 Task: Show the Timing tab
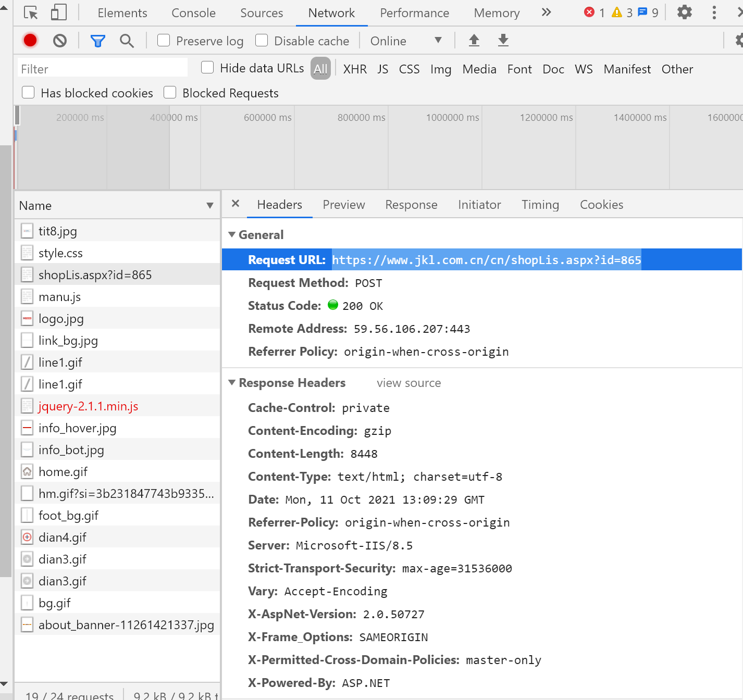[540, 205]
